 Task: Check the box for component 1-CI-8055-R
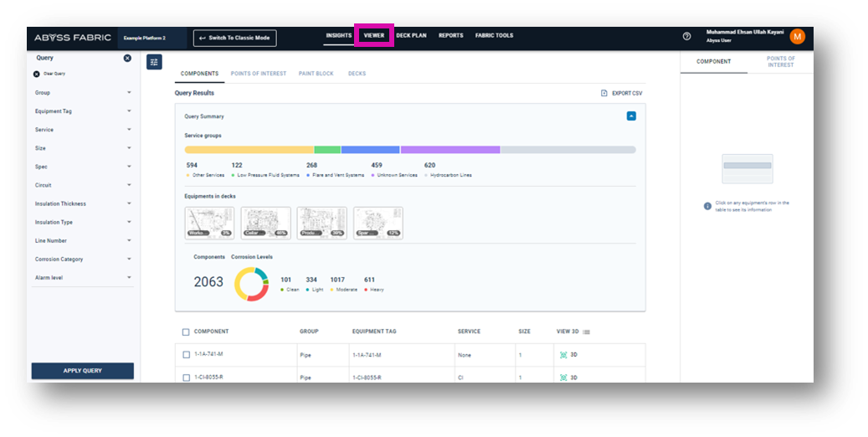click(186, 378)
